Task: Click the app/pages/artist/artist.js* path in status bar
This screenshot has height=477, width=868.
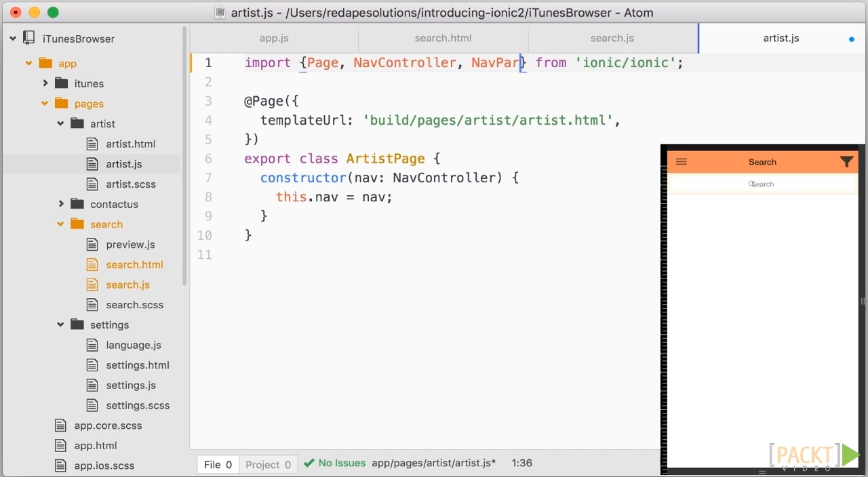Action: (x=434, y=463)
